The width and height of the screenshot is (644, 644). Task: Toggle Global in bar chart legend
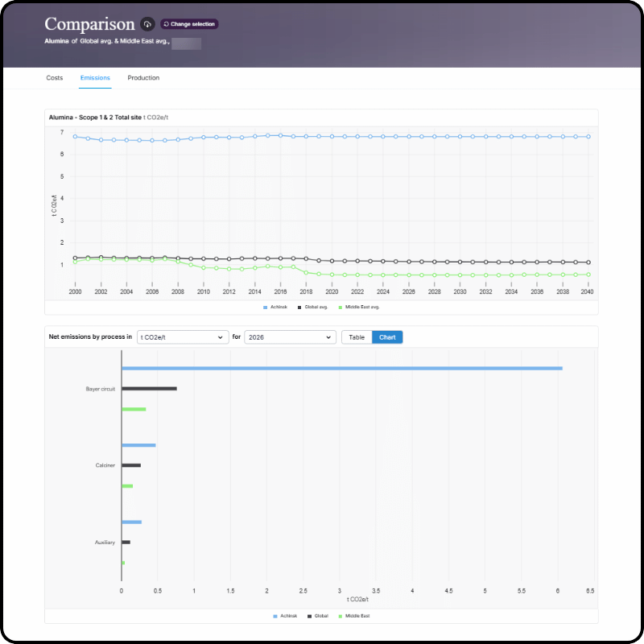[318, 616]
